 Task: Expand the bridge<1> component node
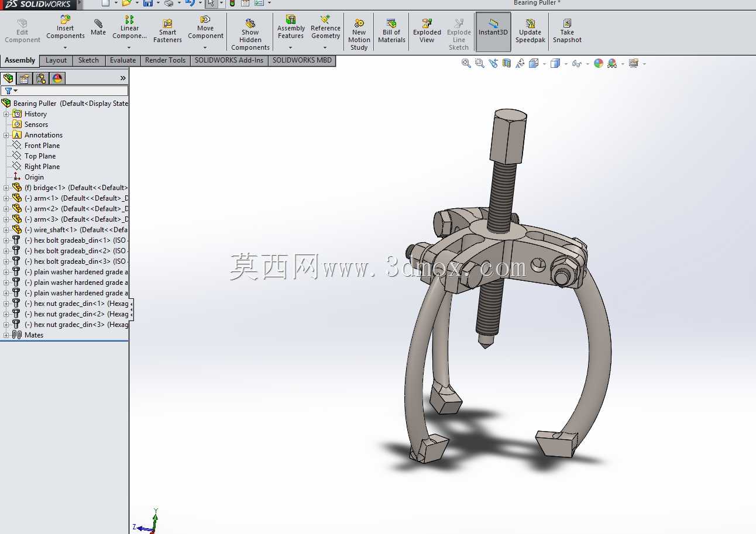6,188
